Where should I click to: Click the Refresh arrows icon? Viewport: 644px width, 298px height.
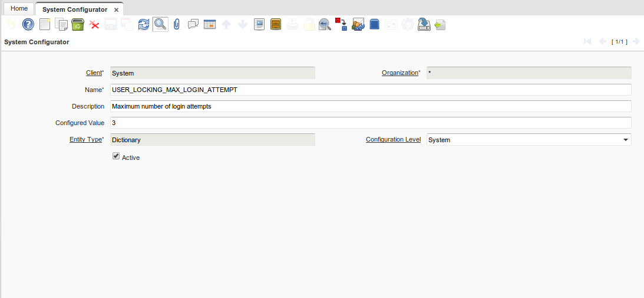point(144,24)
